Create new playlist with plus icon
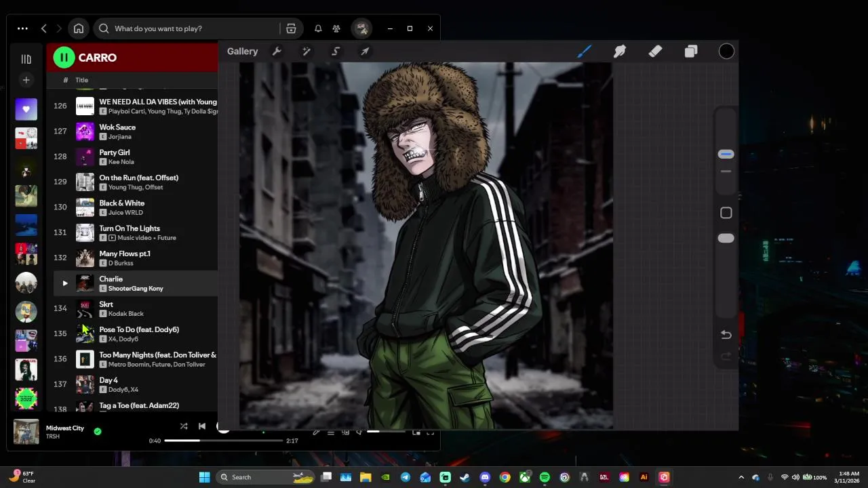This screenshot has height=488, width=868. pyautogui.click(x=26, y=80)
